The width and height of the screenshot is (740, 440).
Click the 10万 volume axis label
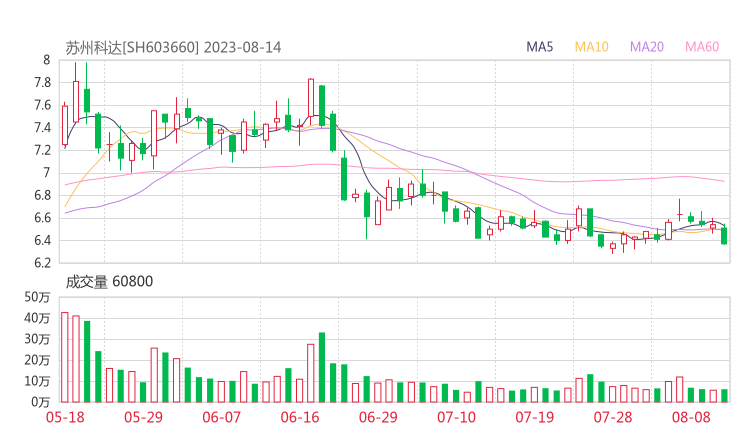[37, 381]
